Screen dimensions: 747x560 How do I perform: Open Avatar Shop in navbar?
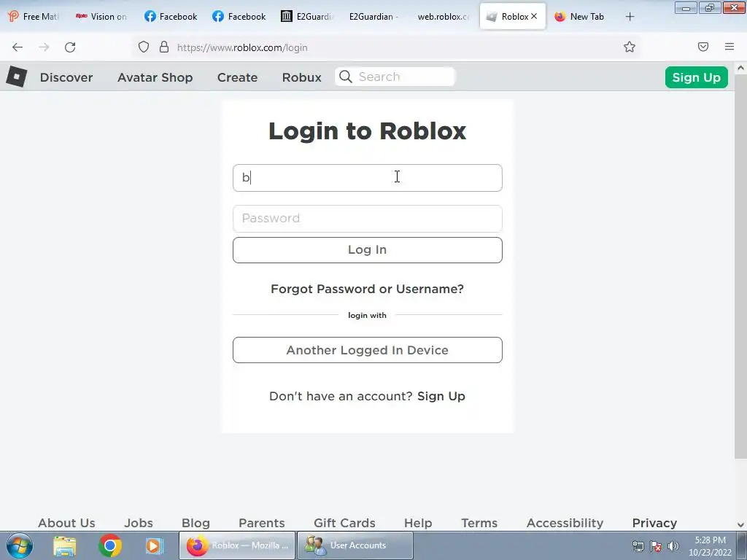tap(155, 77)
